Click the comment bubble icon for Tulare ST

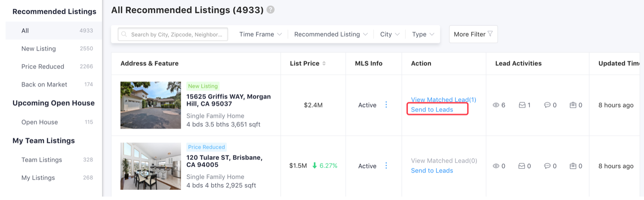coord(547,166)
